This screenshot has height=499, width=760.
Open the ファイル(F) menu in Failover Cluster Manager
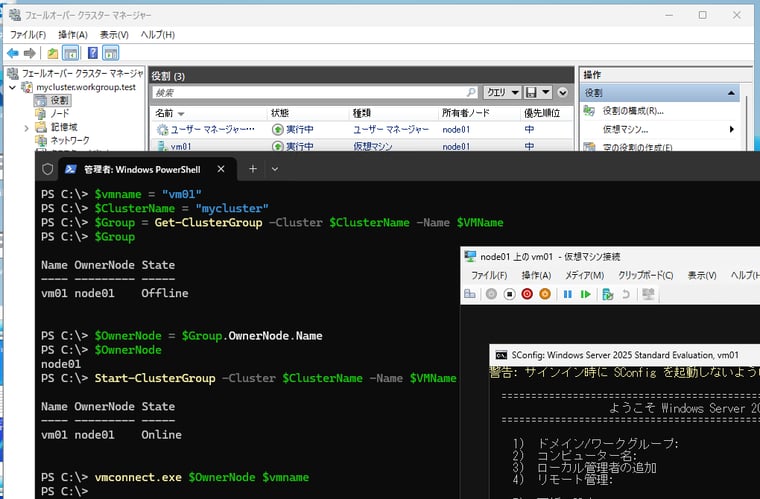pos(28,35)
